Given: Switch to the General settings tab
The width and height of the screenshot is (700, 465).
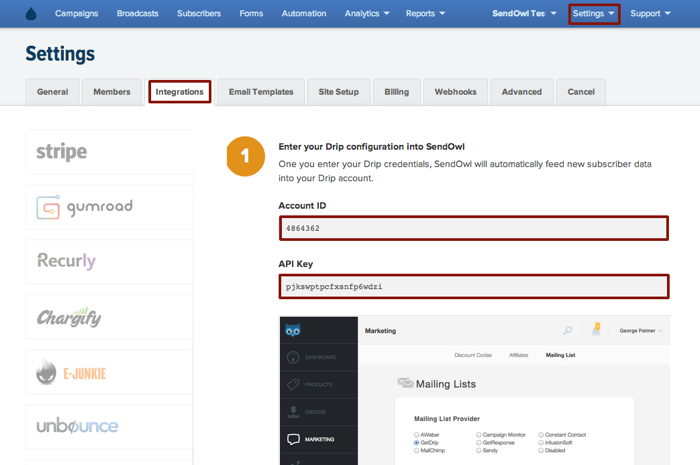Looking at the screenshot, I should tap(53, 92).
